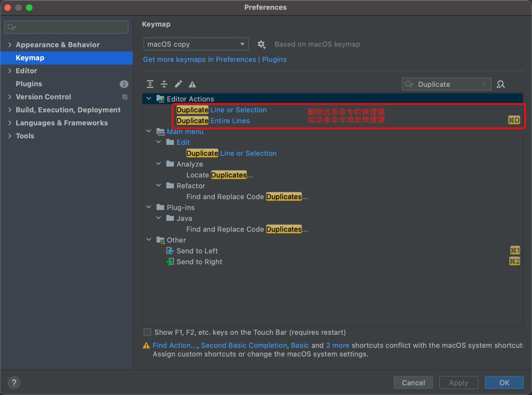This screenshot has height=395, width=532.
Task: Click the help question mark button
Action: (x=14, y=383)
